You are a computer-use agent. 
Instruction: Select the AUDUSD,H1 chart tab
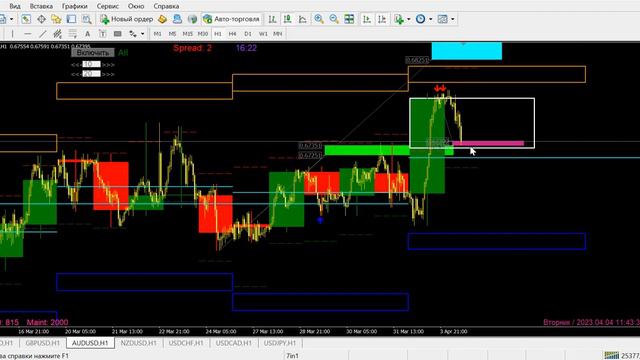(x=90, y=343)
